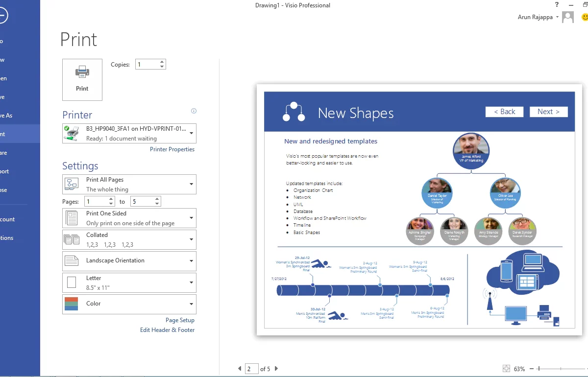Go to the next preview page

coord(276,369)
